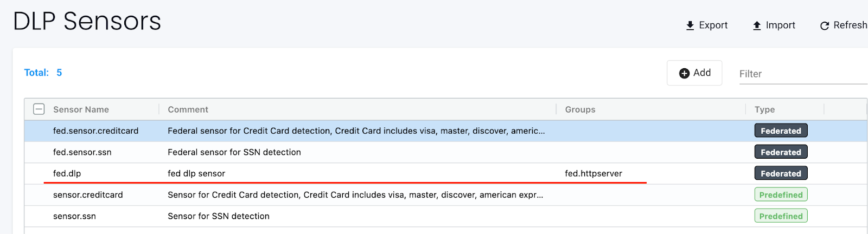Select the fed.sensor.creditcard row
The width and height of the screenshot is (868, 234).
[x=95, y=131]
